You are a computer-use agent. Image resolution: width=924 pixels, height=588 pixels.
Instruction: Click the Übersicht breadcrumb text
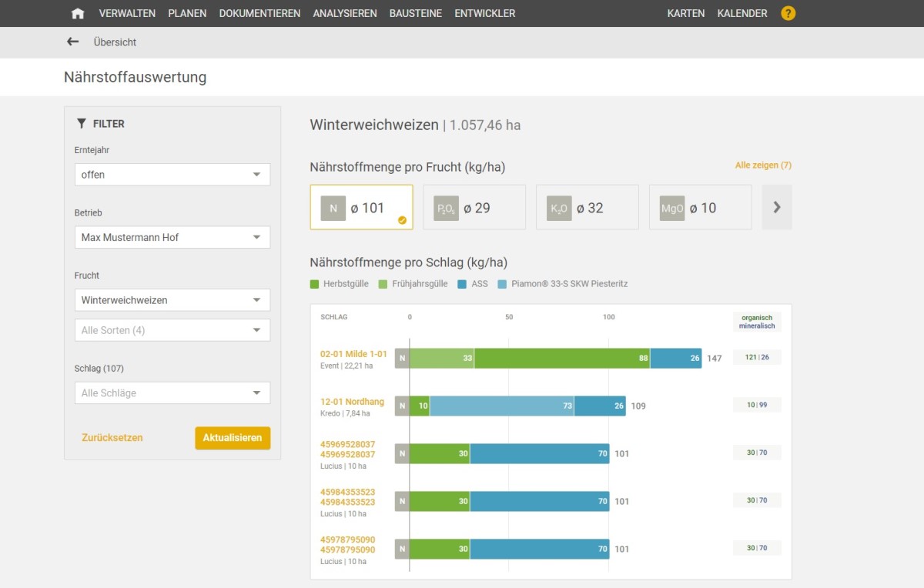click(115, 42)
